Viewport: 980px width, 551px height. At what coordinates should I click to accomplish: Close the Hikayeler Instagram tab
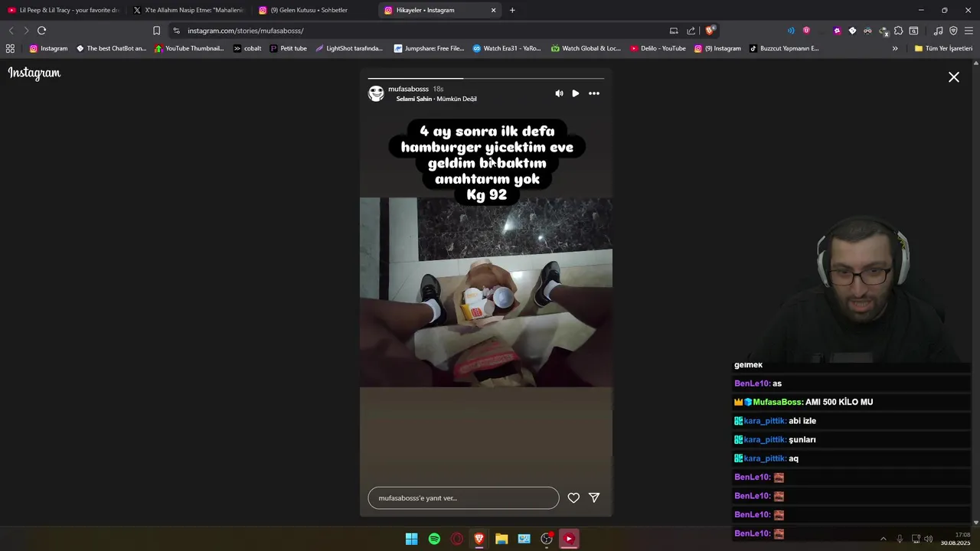click(x=493, y=10)
